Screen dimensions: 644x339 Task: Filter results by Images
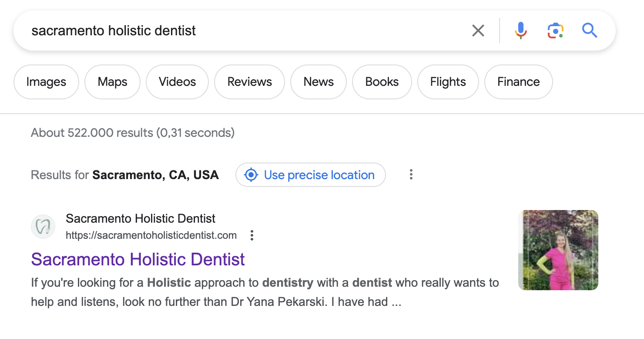click(46, 82)
